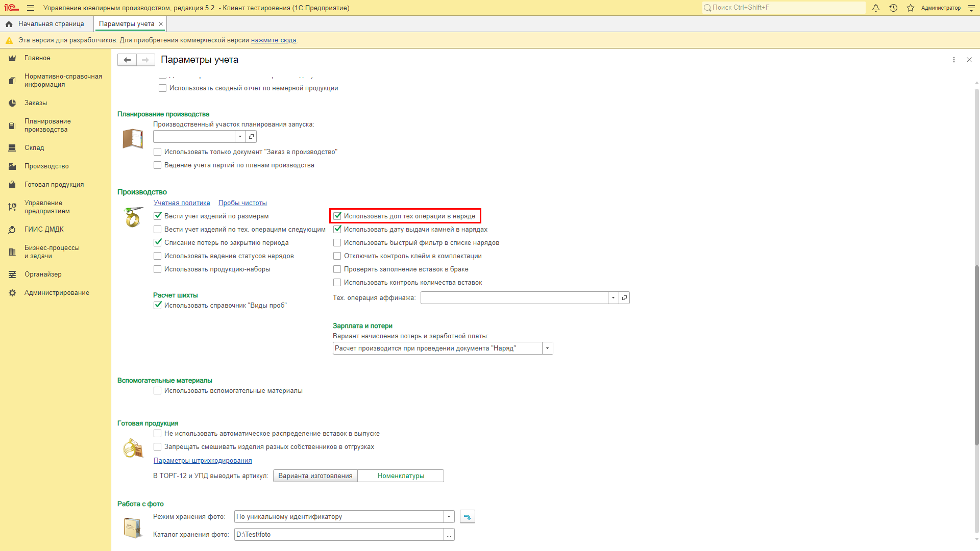
Task: Open service menu icon at top right
Action: pos(971,8)
